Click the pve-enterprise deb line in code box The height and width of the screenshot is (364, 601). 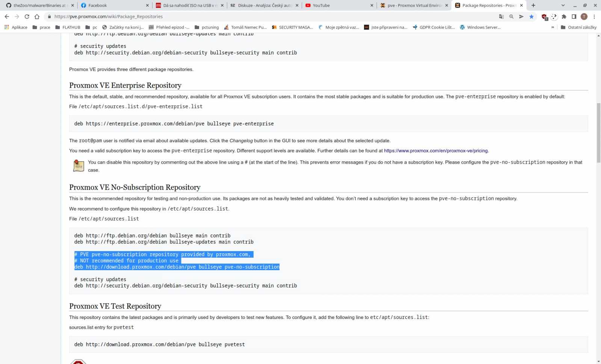[174, 124]
